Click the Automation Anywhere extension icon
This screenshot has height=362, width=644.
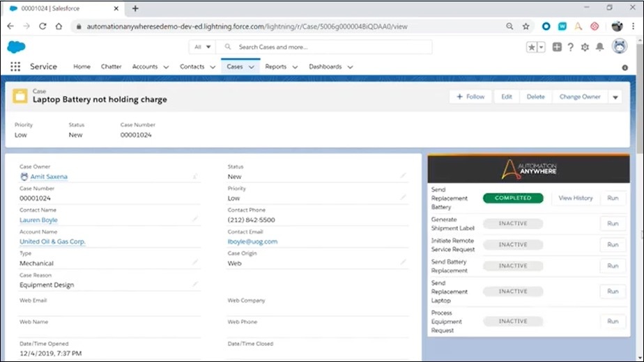578,26
